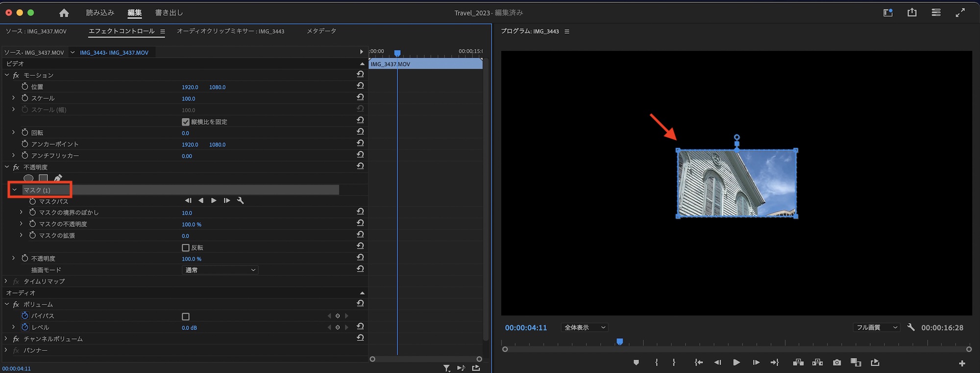Select the pen mask tool under 不透明度
The image size is (980, 373).
(x=58, y=178)
